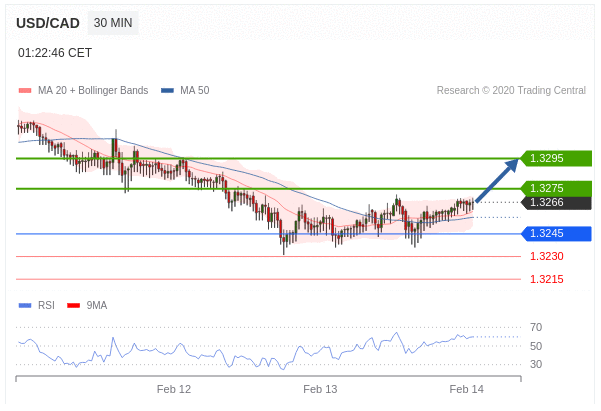Click the pink MA 20 legend swatch
This screenshot has height=411, width=601.
[25, 91]
